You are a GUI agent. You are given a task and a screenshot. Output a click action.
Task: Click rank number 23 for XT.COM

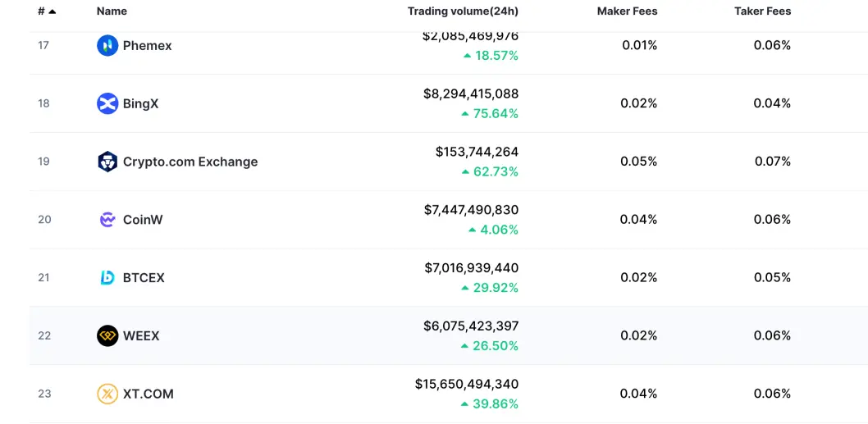click(x=44, y=394)
